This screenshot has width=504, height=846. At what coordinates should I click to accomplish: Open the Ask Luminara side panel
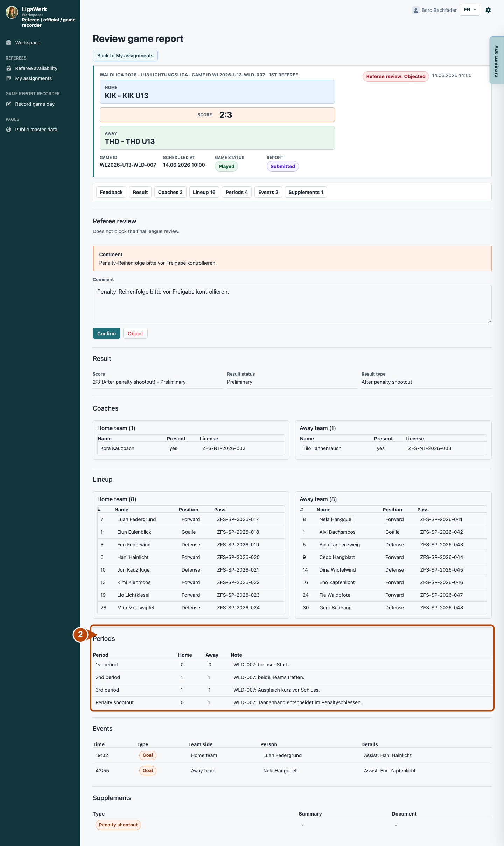pyautogui.click(x=496, y=60)
